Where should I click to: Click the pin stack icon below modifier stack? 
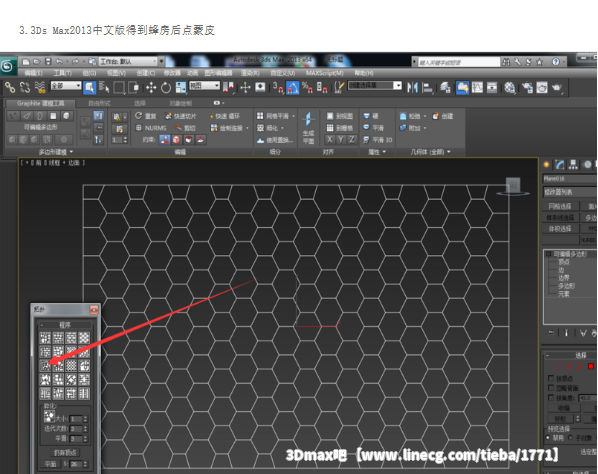(551, 333)
